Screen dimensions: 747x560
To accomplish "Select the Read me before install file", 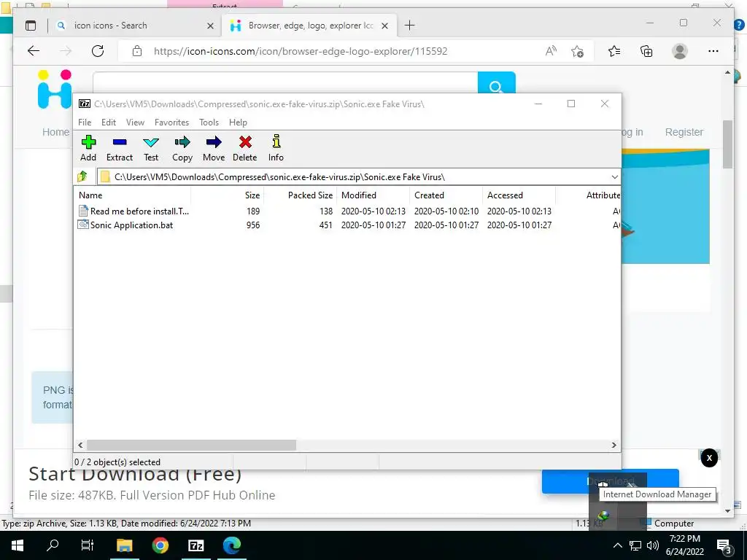I will click(134, 211).
